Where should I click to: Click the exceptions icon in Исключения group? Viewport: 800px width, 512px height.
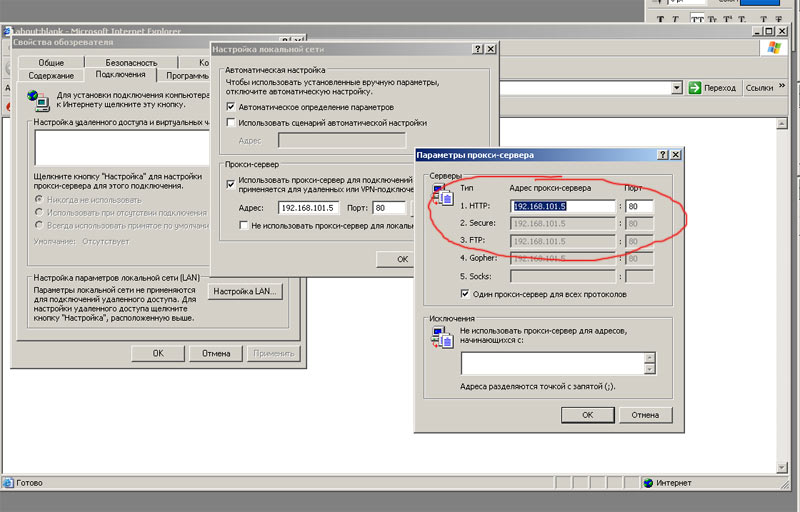point(441,338)
